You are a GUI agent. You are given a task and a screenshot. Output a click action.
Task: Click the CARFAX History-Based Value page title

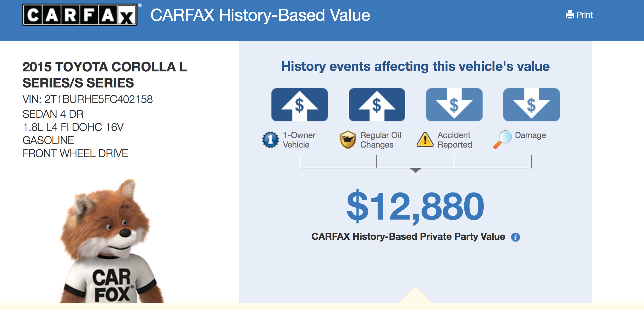(x=260, y=15)
